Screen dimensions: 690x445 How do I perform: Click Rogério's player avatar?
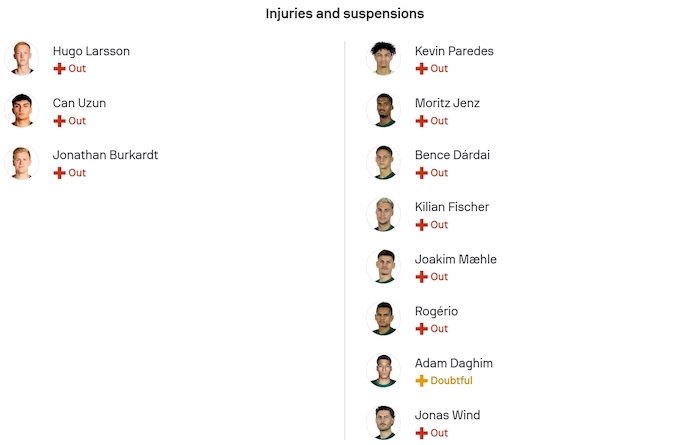384,319
